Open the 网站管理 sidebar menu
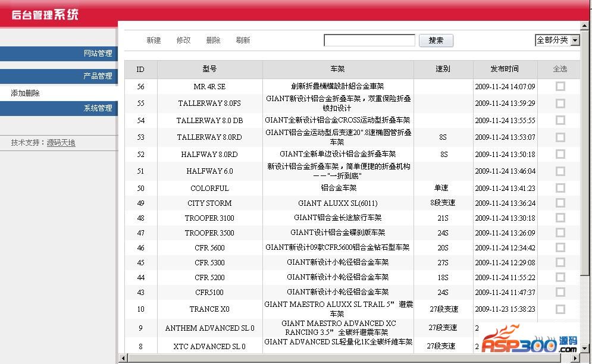592x364 pixels. (x=59, y=54)
